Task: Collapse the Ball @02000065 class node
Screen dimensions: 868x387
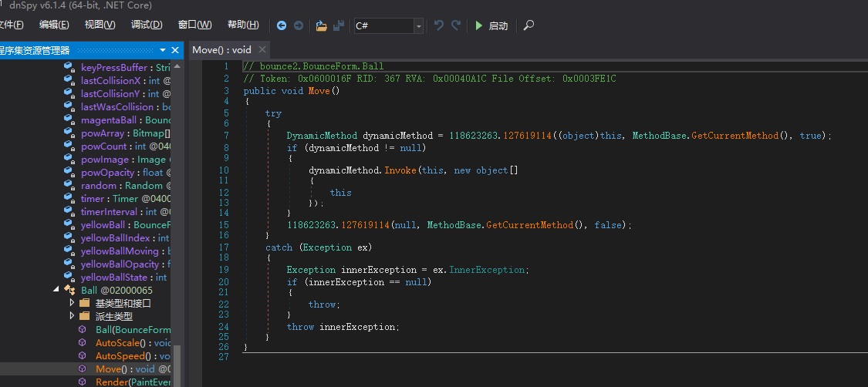Action: pos(56,291)
